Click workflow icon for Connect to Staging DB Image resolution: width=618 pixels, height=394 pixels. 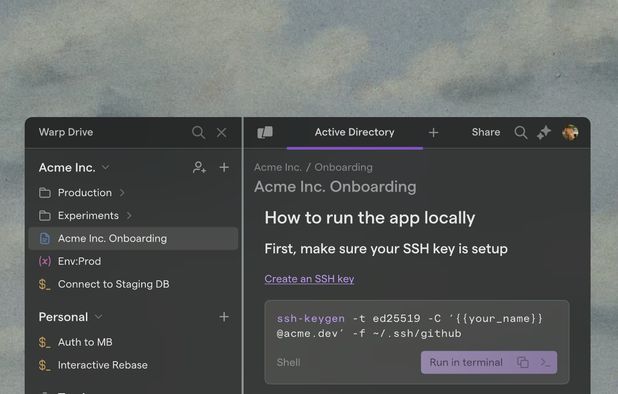coord(45,284)
